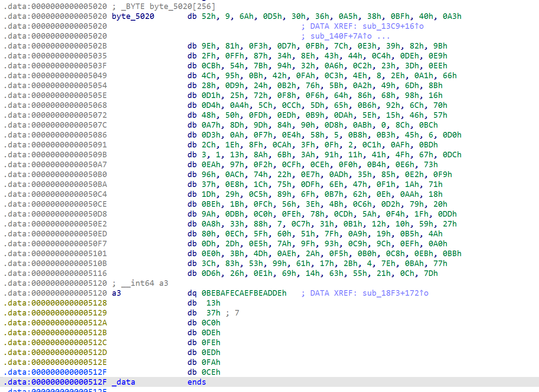
Task: Click address .data:000000000000512A
Action: [x=55, y=323]
